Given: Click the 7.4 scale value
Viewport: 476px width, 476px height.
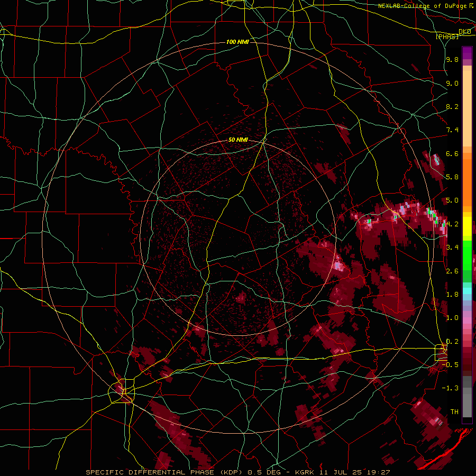Looking at the screenshot, I should point(452,130).
